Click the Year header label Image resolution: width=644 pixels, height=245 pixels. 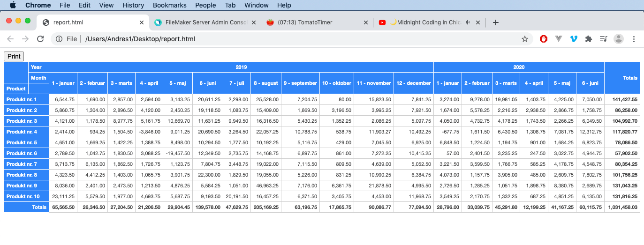pos(39,67)
